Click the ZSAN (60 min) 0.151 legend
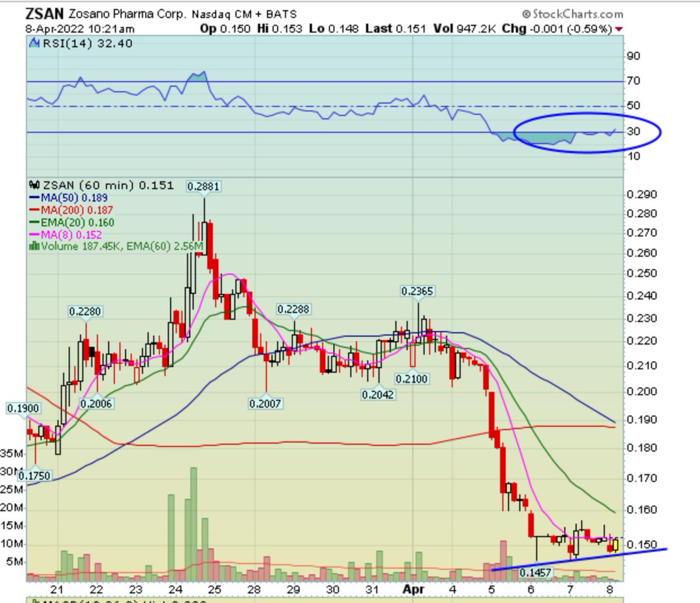The height and width of the screenshot is (603, 700). point(101,185)
